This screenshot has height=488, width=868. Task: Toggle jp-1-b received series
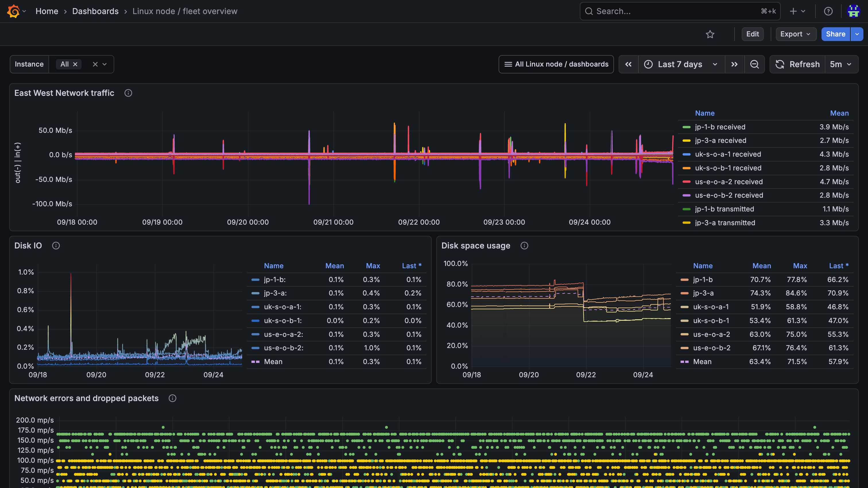click(x=720, y=127)
